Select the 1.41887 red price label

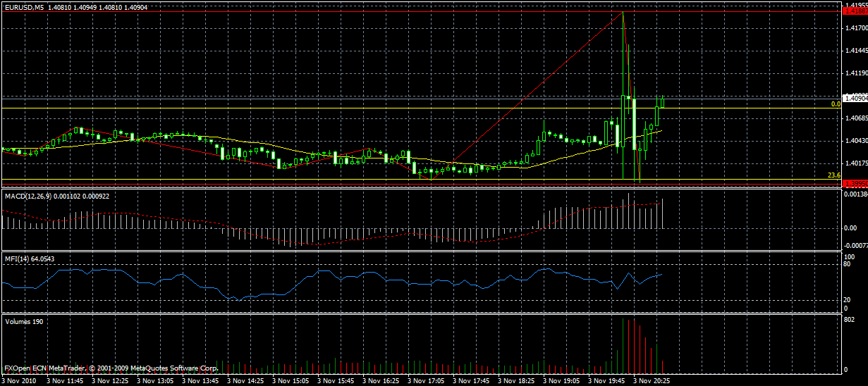[x=855, y=11]
